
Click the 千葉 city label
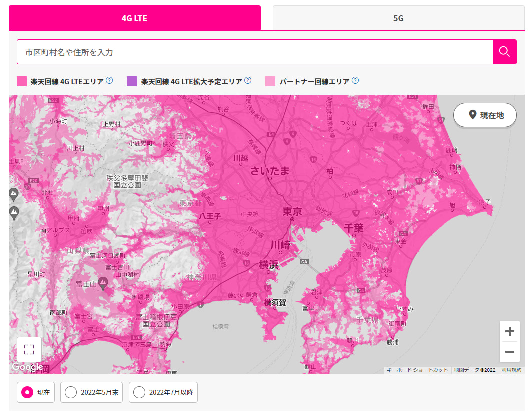[354, 228]
